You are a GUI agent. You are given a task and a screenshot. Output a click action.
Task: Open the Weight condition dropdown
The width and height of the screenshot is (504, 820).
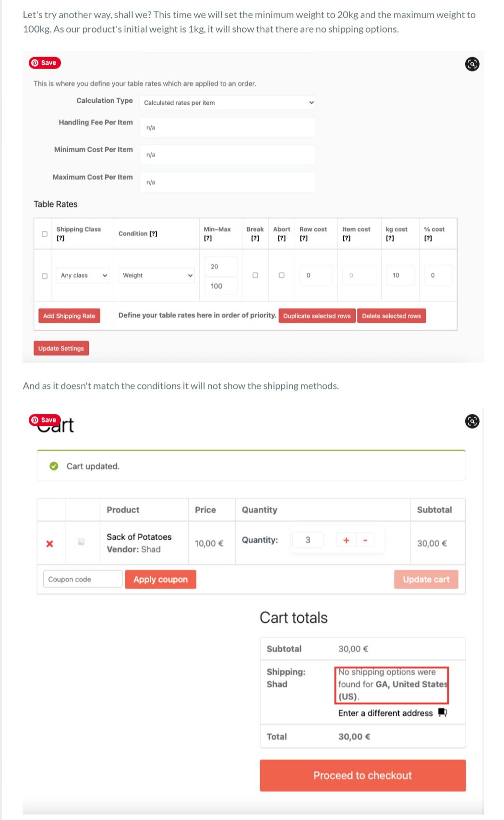[156, 275]
